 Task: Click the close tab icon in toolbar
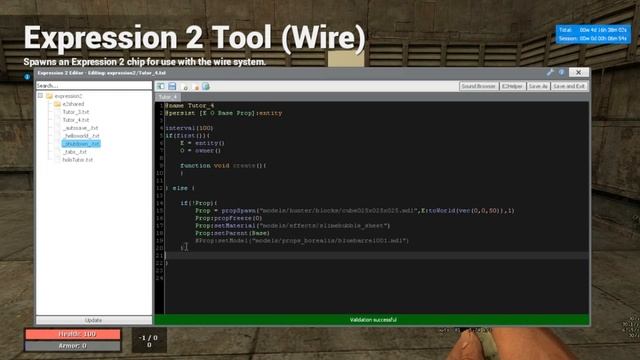pyautogui.click(x=196, y=87)
